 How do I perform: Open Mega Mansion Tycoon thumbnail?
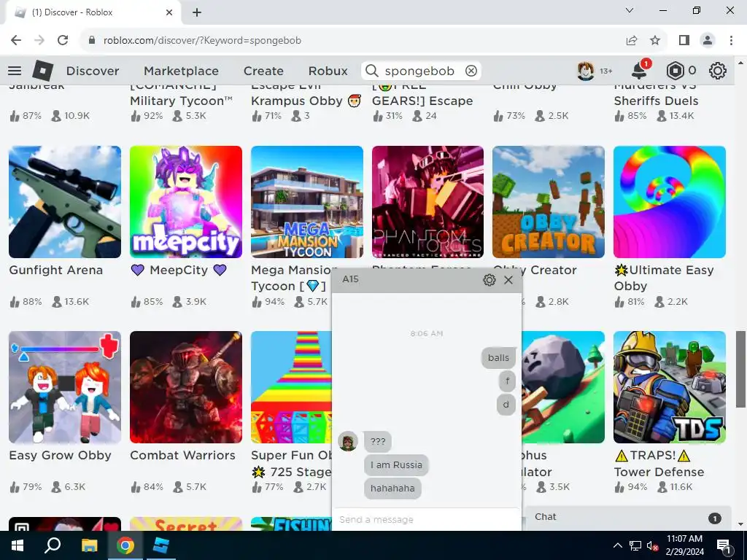(307, 202)
